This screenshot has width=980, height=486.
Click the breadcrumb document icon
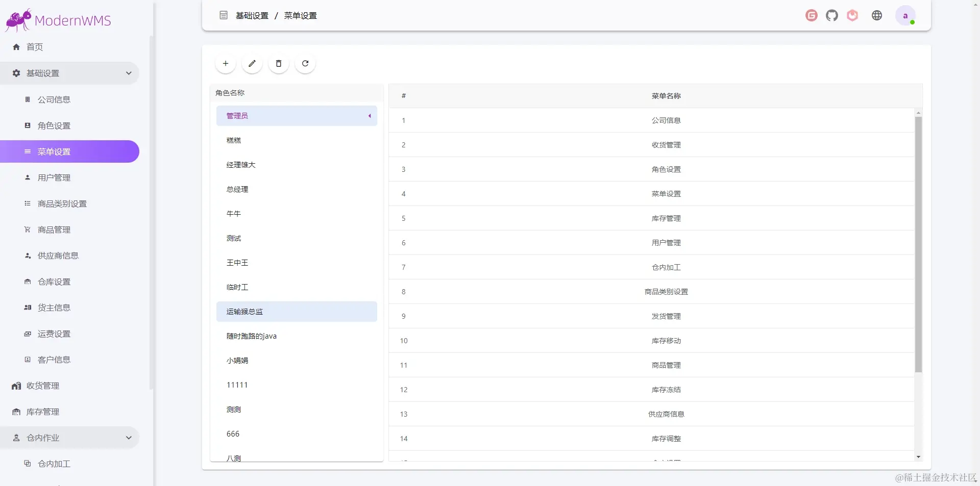[224, 15]
